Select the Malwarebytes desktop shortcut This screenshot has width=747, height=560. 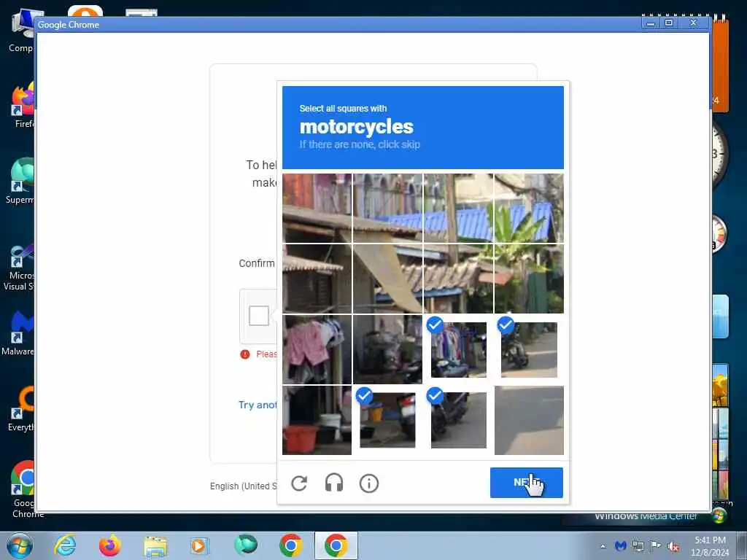tap(18, 333)
